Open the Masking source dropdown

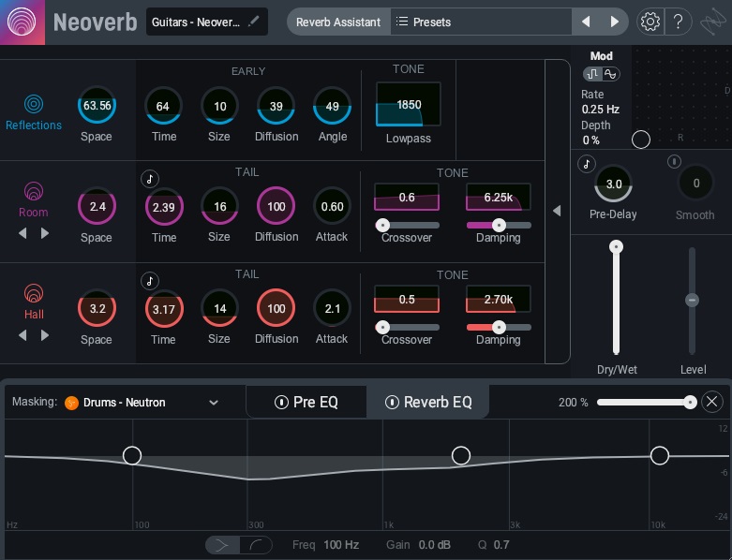(214, 403)
